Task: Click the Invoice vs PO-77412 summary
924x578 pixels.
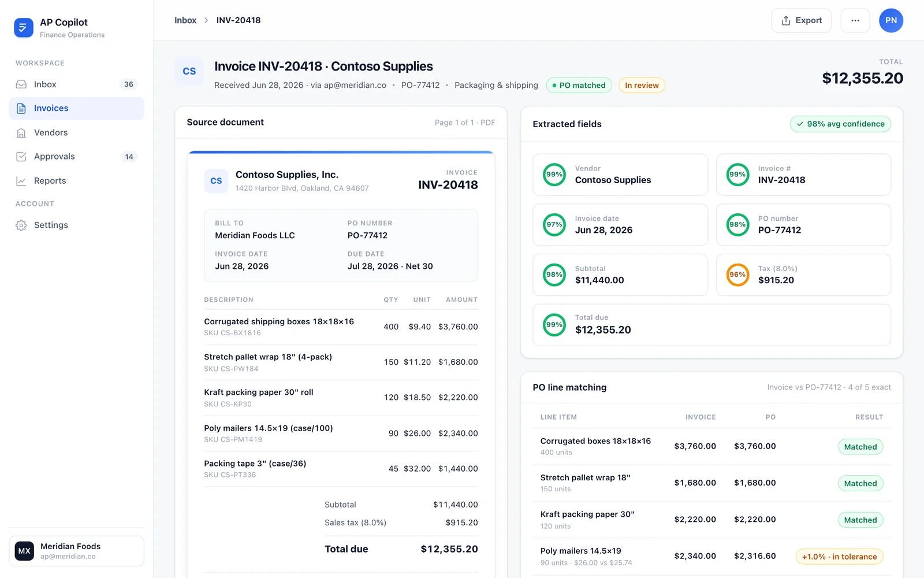Action: coord(829,387)
